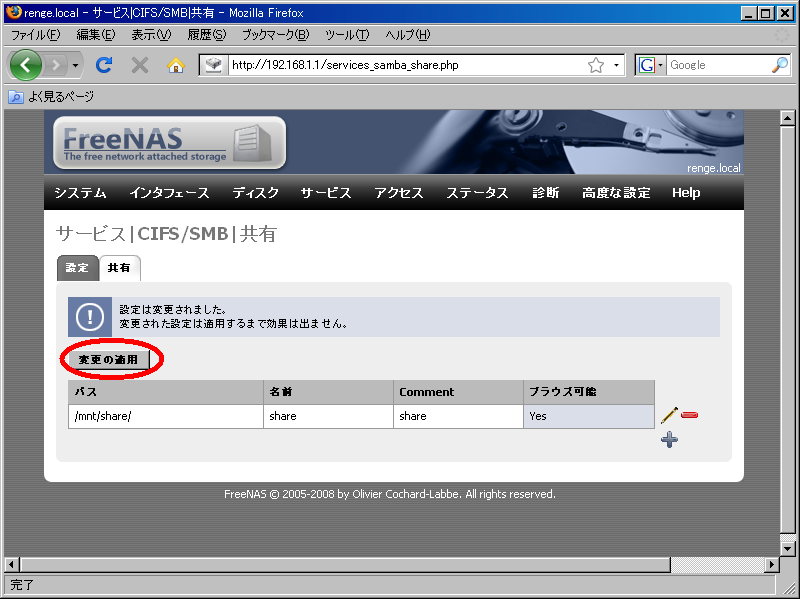Click the FreeNAS logo banner
This screenshot has width=800, height=599.
tap(169, 143)
